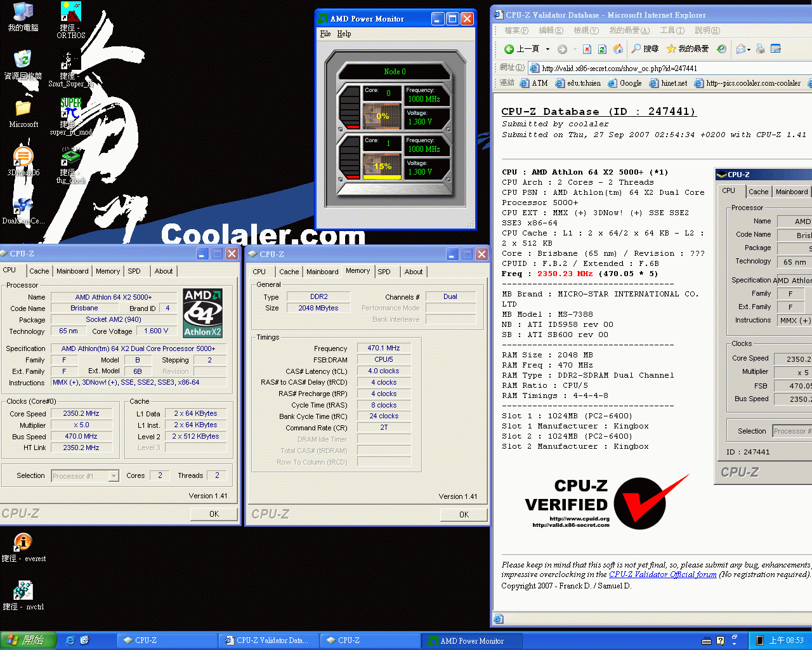This screenshot has width=812, height=650.
Task: Open the File menu in AMD Power Monitor
Action: click(x=325, y=34)
